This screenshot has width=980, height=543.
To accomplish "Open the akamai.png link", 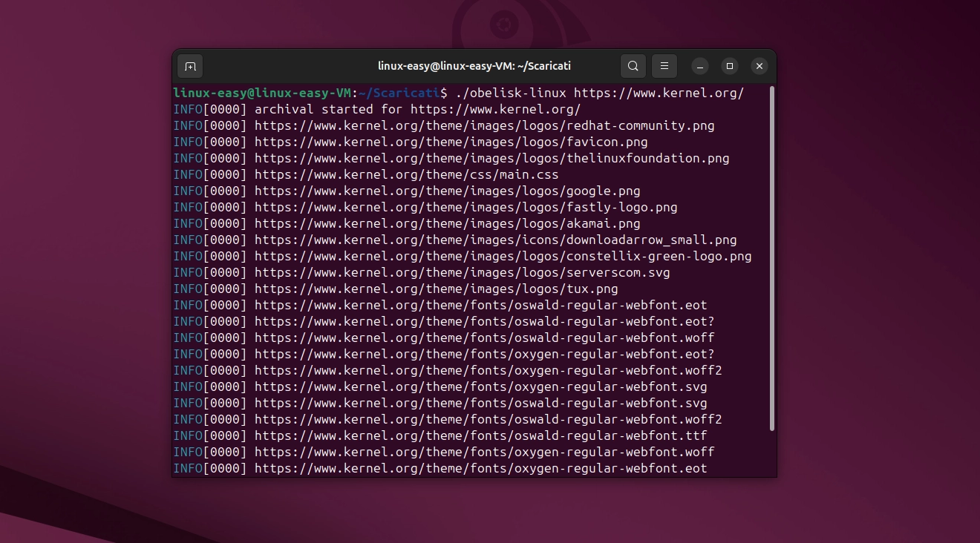I will click(447, 223).
